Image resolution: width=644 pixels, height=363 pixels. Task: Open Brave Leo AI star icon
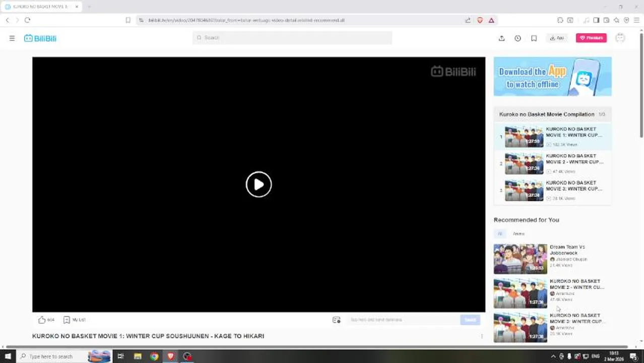[x=616, y=20]
